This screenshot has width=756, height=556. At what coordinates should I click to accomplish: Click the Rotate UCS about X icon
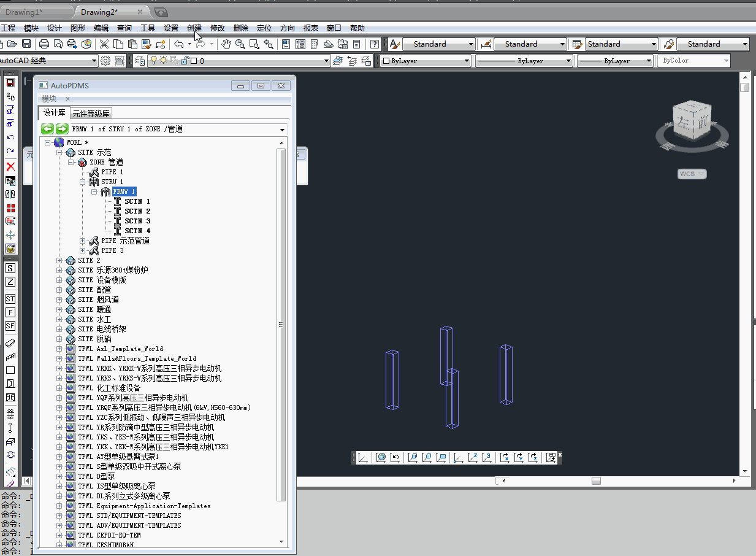click(x=505, y=457)
